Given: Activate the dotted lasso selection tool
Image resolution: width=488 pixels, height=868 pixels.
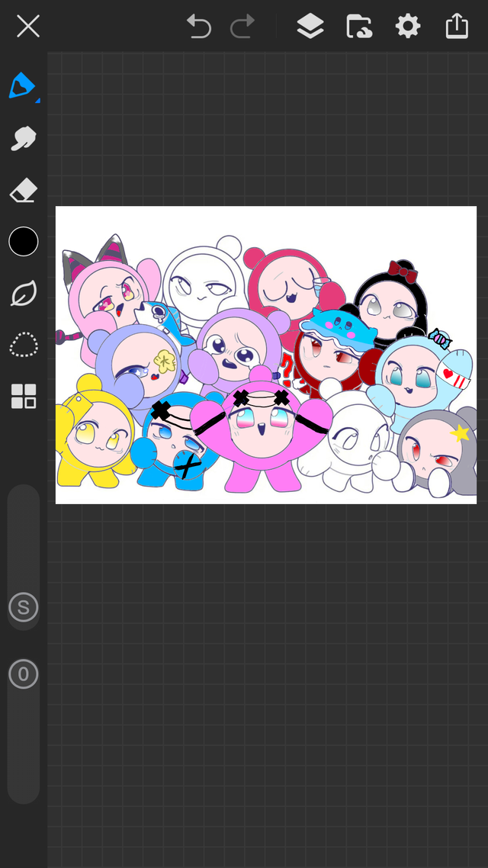Looking at the screenshot, I should (24, 345).
